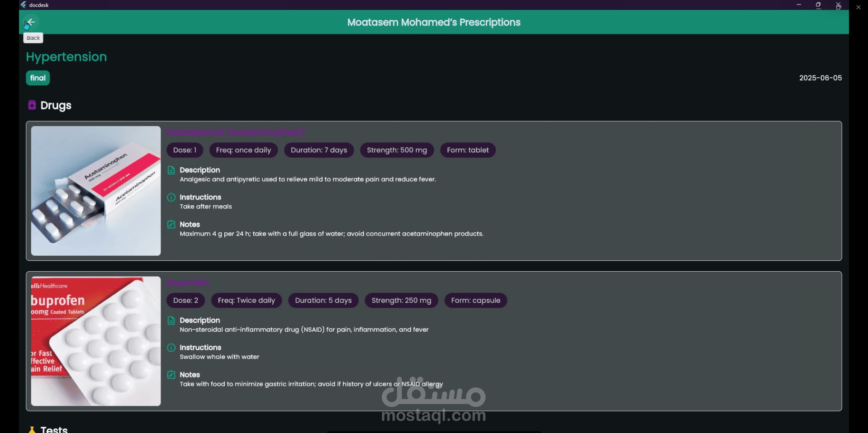868x433 pixels.
Task: Go back using the arrow button
Action: point(31,22)
